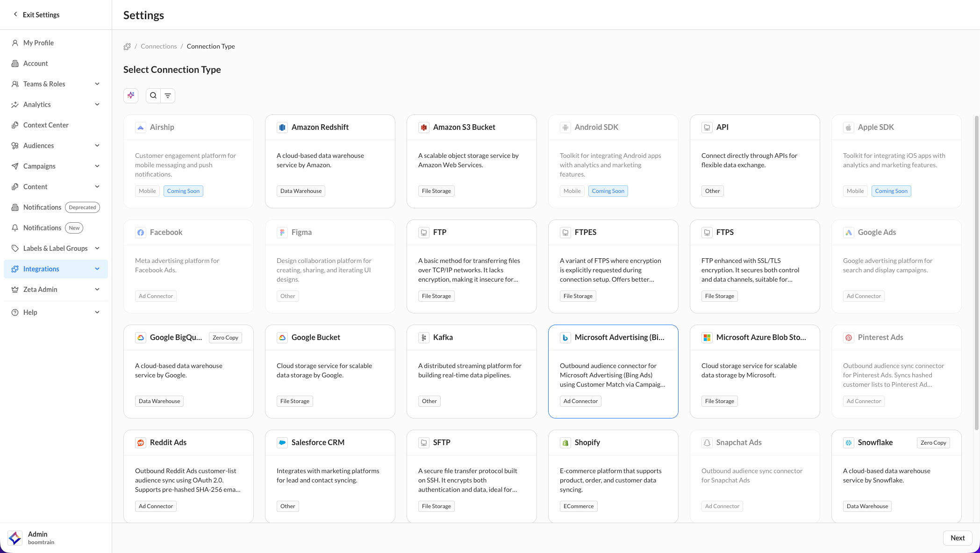Click File Storage tag on SFTP card
This screenshot has height=553, width=980.
436,506
